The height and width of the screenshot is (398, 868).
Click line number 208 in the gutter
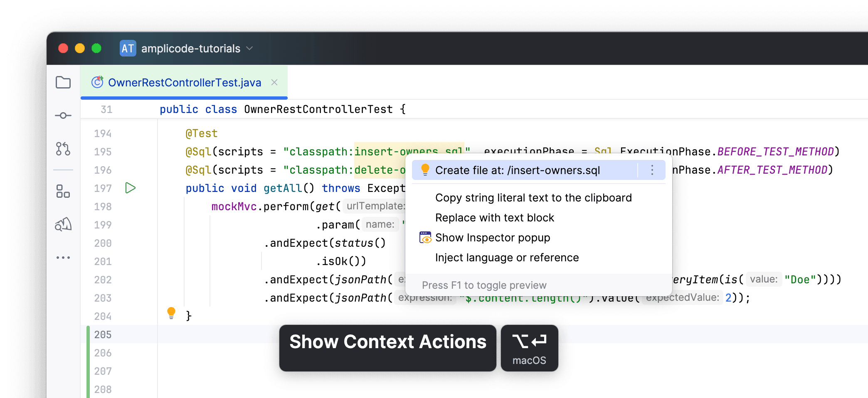103,389
